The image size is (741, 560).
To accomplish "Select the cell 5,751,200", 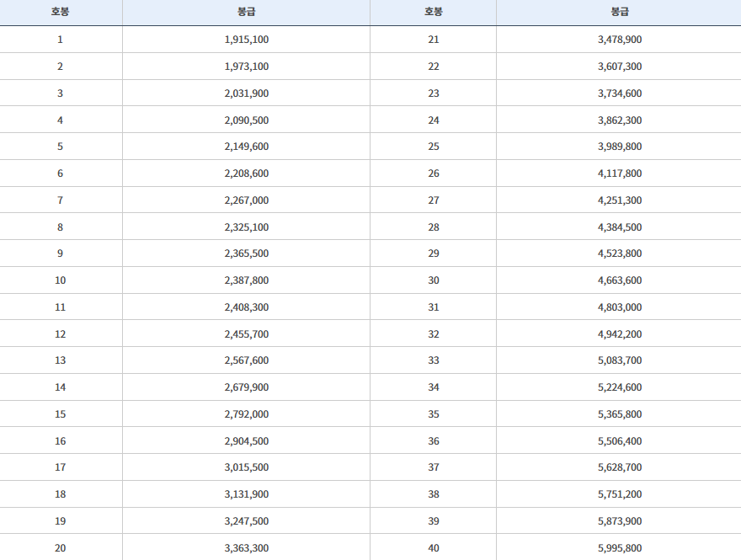I will point(620,493).
